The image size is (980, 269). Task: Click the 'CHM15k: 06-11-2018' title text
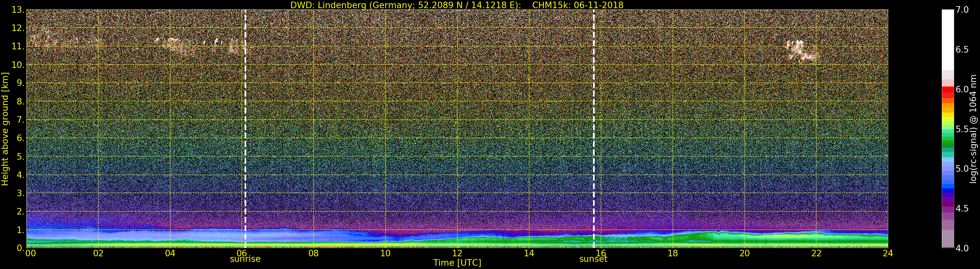(x=577, y=5)
